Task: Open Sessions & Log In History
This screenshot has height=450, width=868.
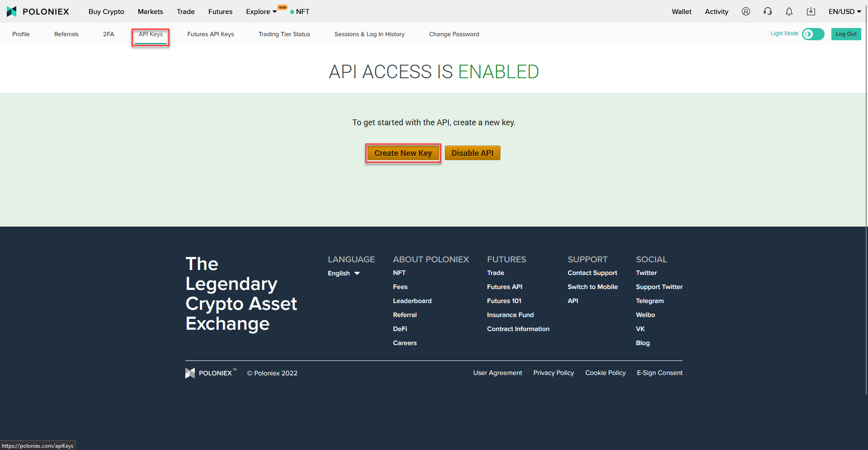Action: [369, 34]
